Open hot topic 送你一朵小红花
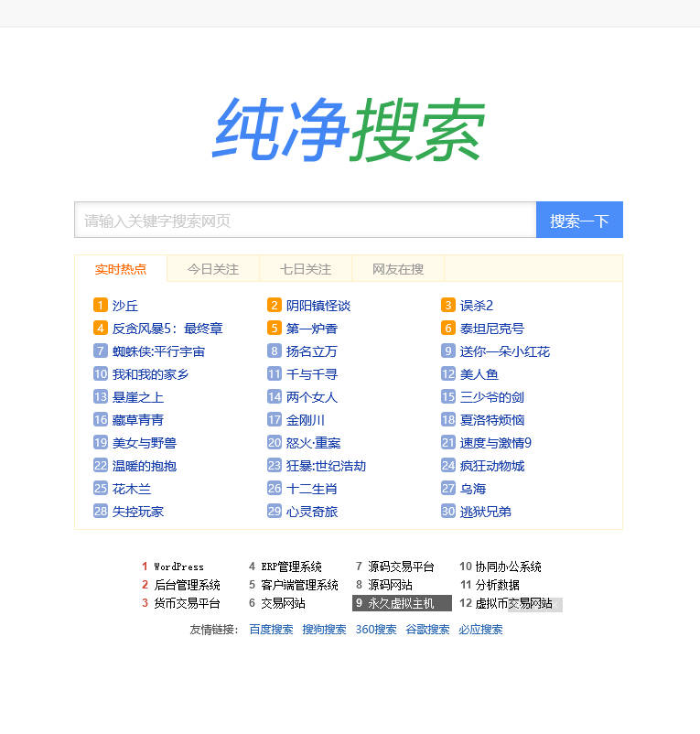700x734 pixels. coord(505,351)
